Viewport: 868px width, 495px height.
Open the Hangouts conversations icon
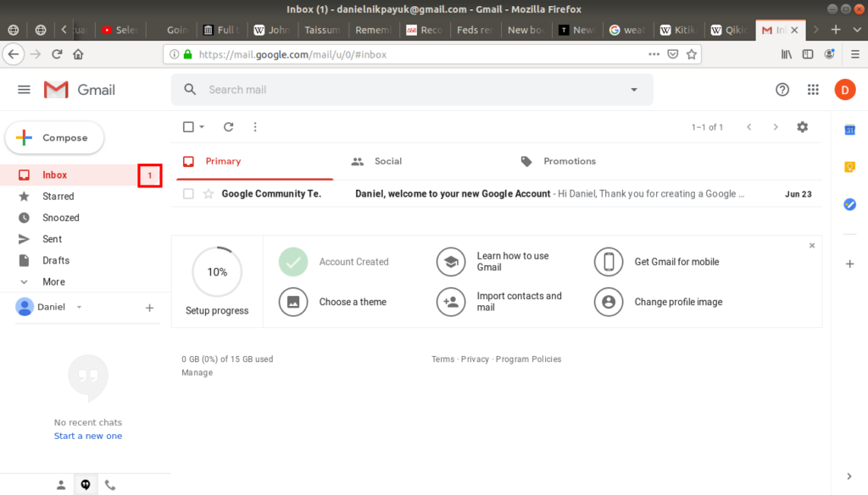pos(86,485)
